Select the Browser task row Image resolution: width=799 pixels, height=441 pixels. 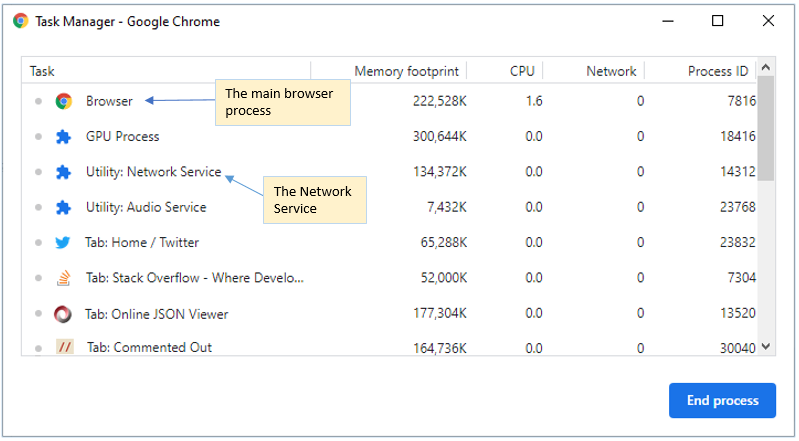tap(389, 101)
